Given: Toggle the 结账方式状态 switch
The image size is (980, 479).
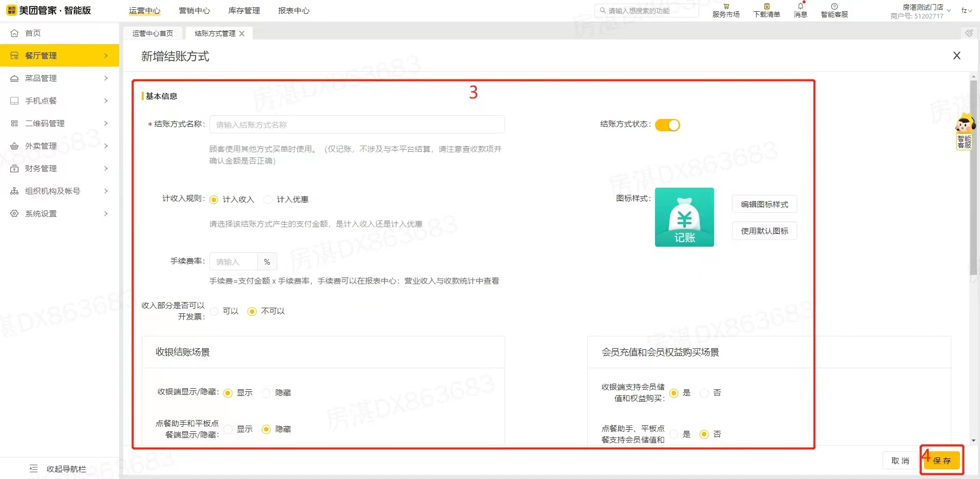Looking at the screenshot, I should click(667, 125).
